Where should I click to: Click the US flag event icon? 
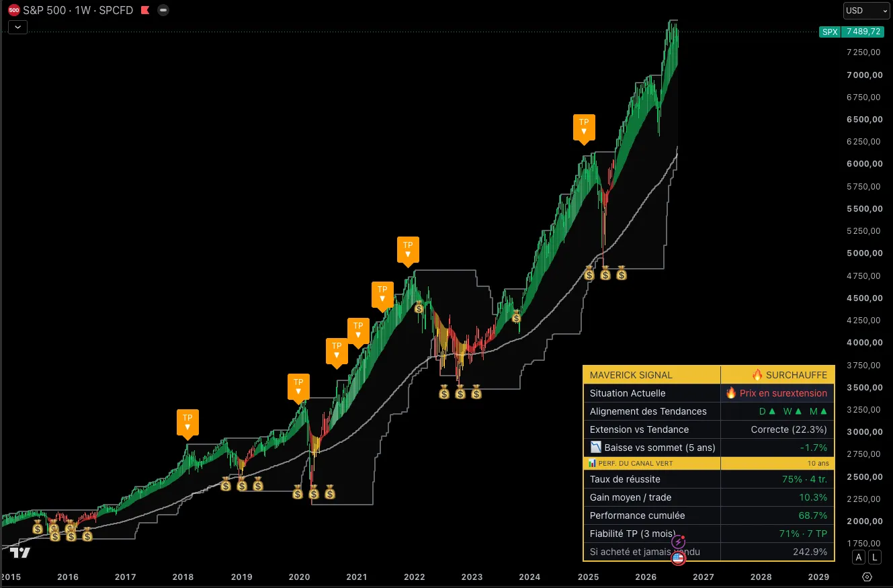[678, 558]
